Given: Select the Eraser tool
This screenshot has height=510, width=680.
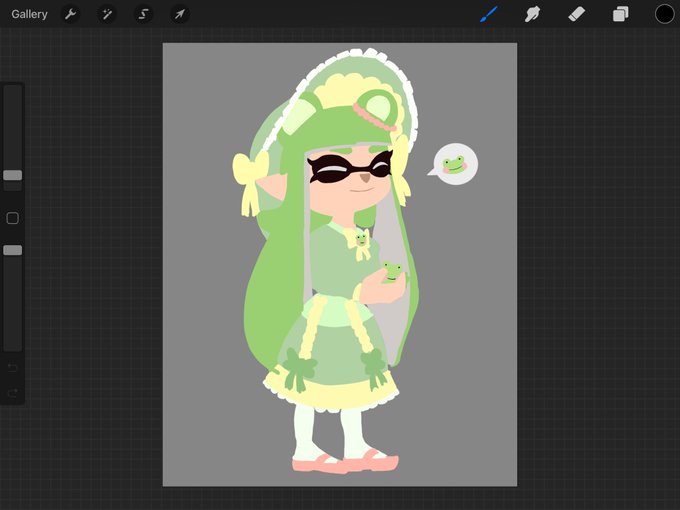Looking at the screenshot, I should (576, 14).
